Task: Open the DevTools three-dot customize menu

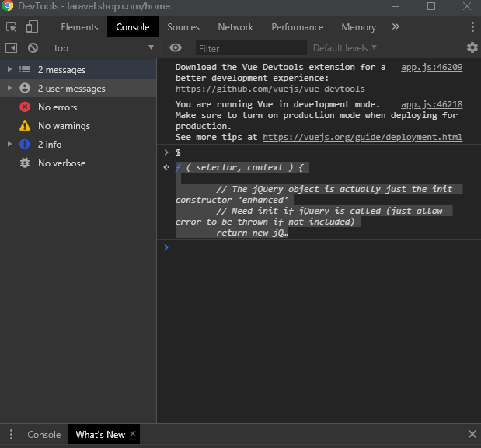Action: [472, 27]
